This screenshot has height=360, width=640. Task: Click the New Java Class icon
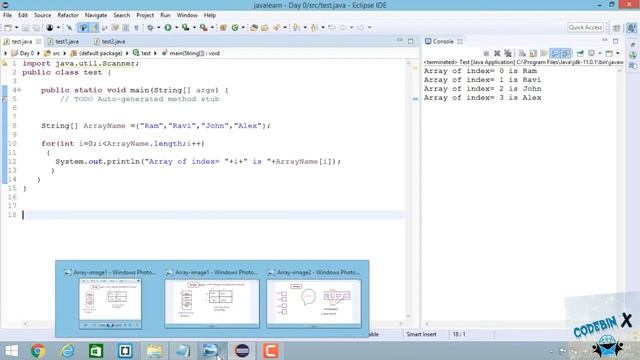coord(235,27)
